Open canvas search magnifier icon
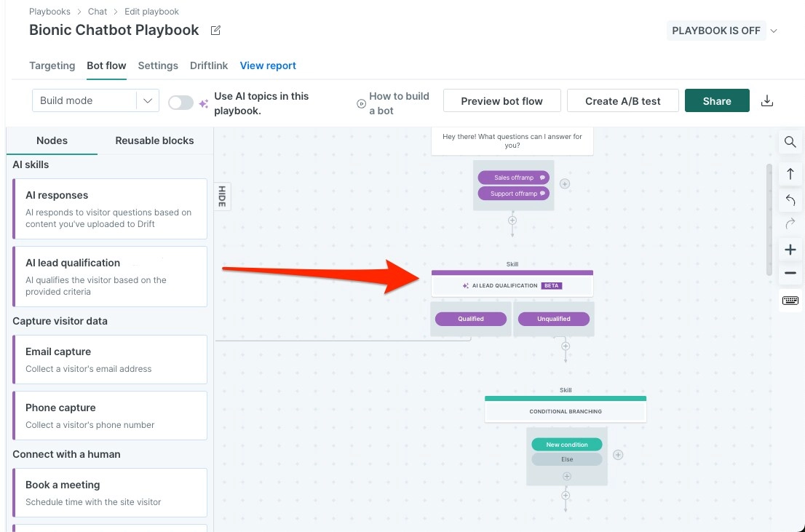The image size is (805, 532). tap(790, 142)
